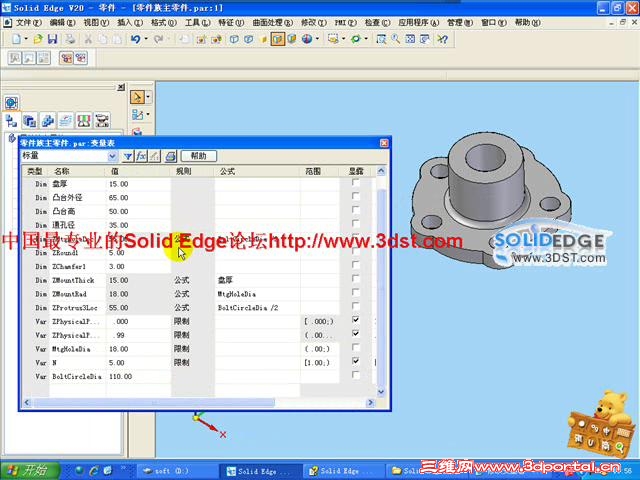
Task: Tick the expose checkbox for BoltCircleDia row
Action: [x=356, y=375]
